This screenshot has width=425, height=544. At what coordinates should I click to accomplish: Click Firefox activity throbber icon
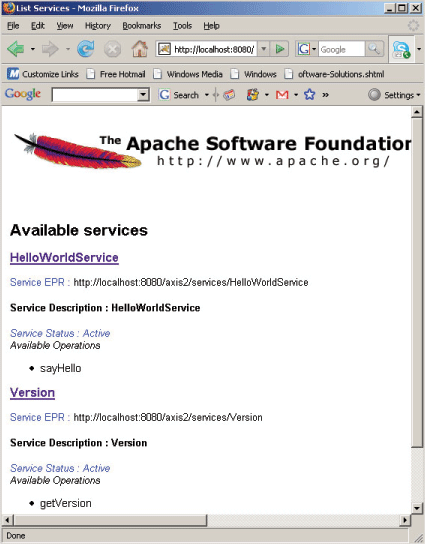tap(413, 26)
